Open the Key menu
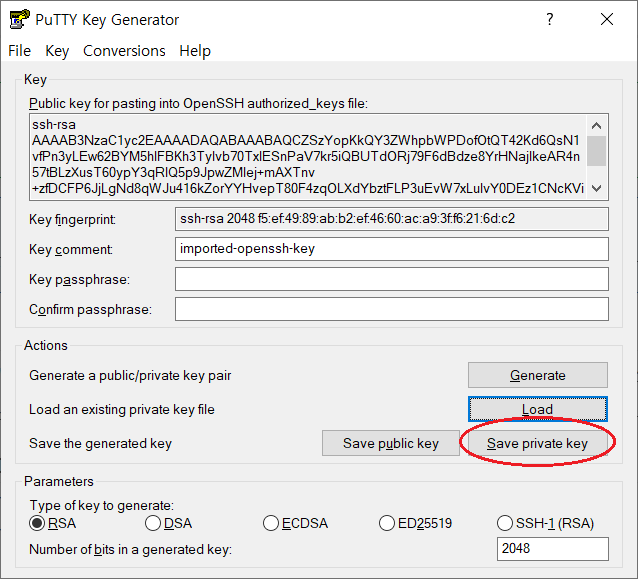Screen dimensions: 638x579 pyautogui.click(x=57, y=51)
